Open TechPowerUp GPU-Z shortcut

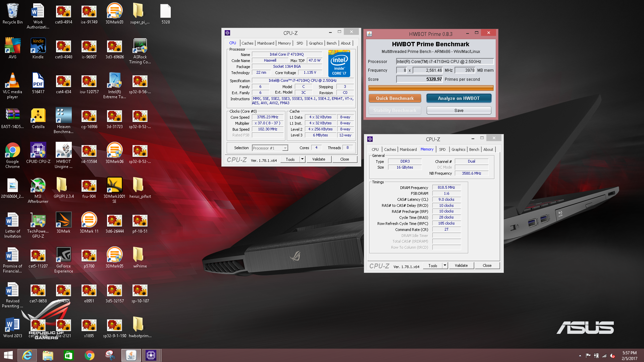[x=38, y=225]
